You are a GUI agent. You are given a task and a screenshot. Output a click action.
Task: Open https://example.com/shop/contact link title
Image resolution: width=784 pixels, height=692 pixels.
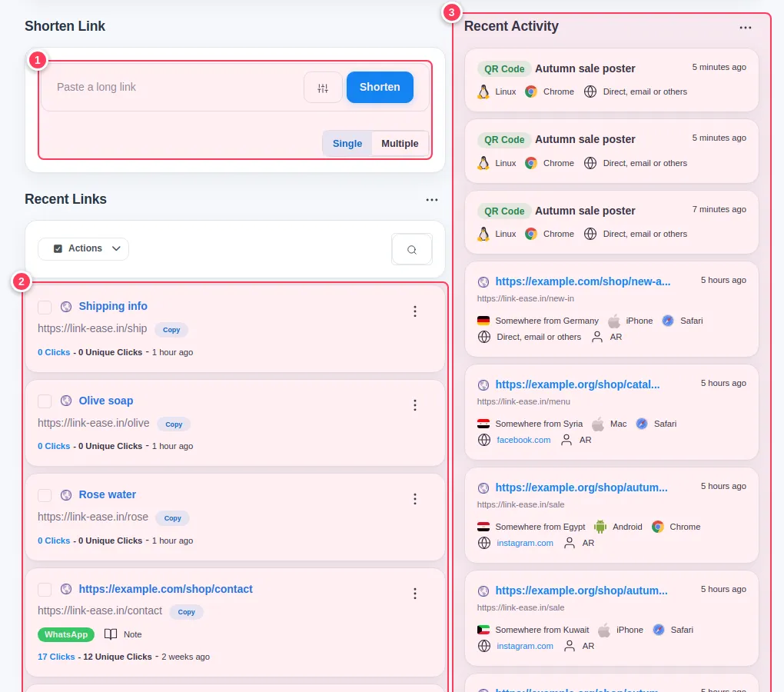coord(165,589)
